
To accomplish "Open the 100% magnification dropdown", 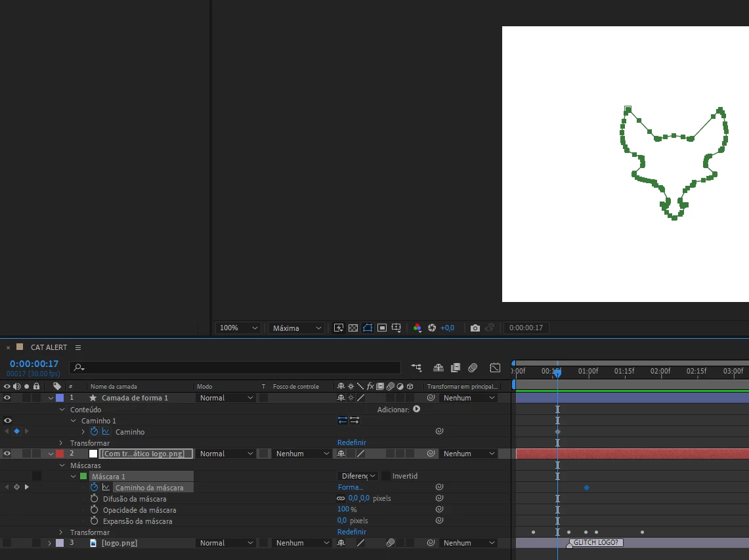I will [238, 328].
